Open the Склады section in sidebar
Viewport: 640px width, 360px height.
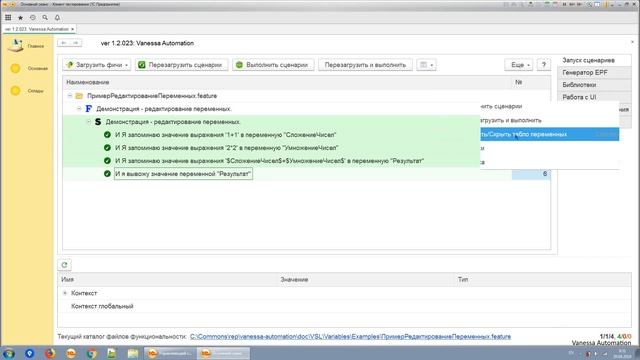[27, 91]
